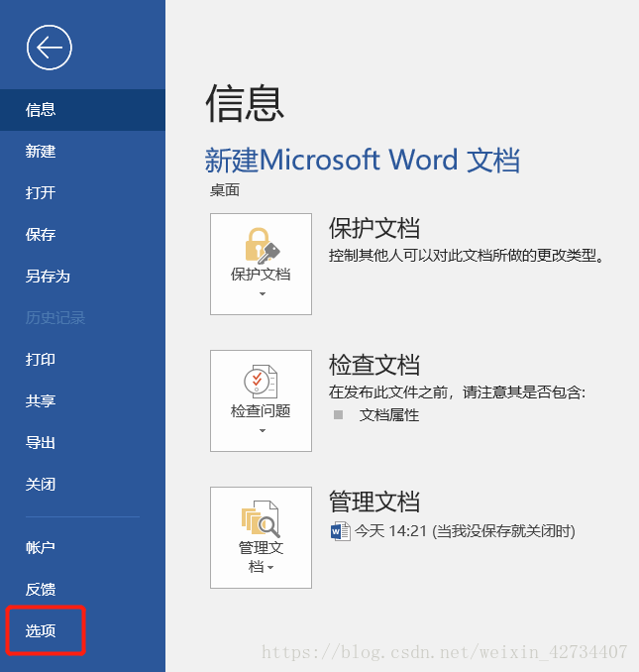The width and height of the screenshot is (639, 672).
Task: Click the document title 新建Microsoft Word 文档
Action: pos(363,161)
